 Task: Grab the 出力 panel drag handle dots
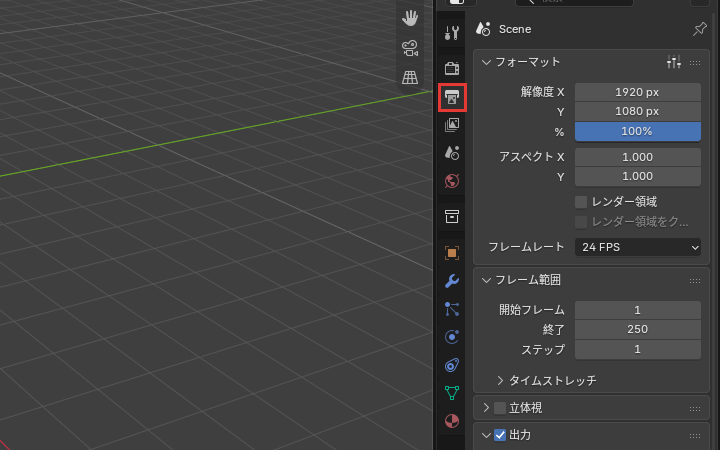pos(695,436)
